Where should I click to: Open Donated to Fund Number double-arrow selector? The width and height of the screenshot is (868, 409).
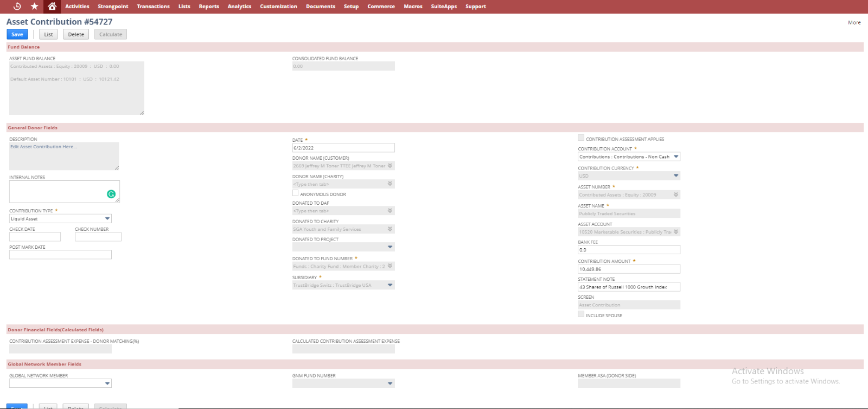tap(390, 266)
